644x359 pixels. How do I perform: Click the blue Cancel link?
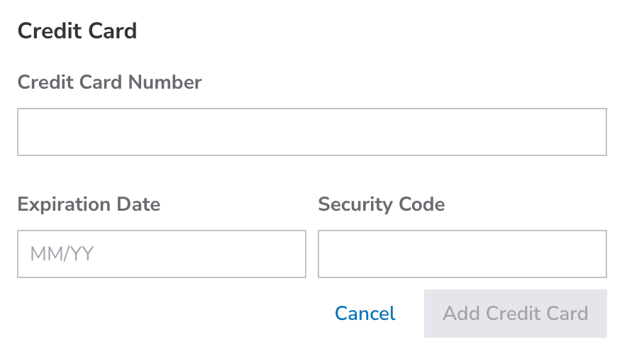coord(365,314)
